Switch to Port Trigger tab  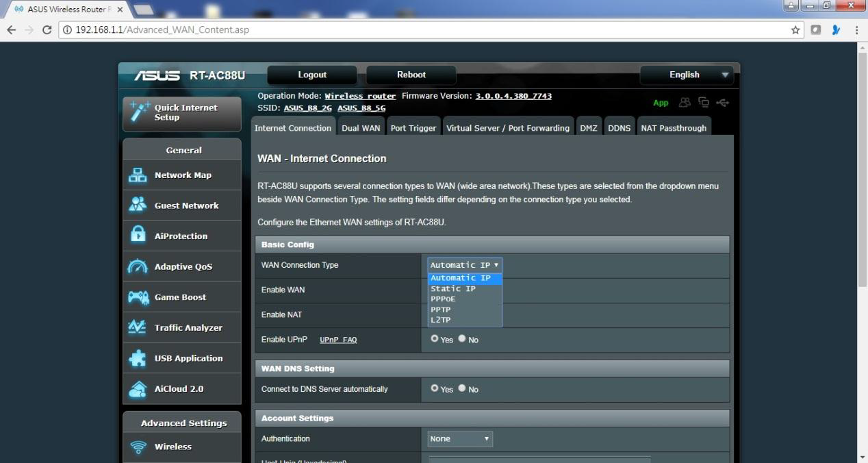[413, 128]
